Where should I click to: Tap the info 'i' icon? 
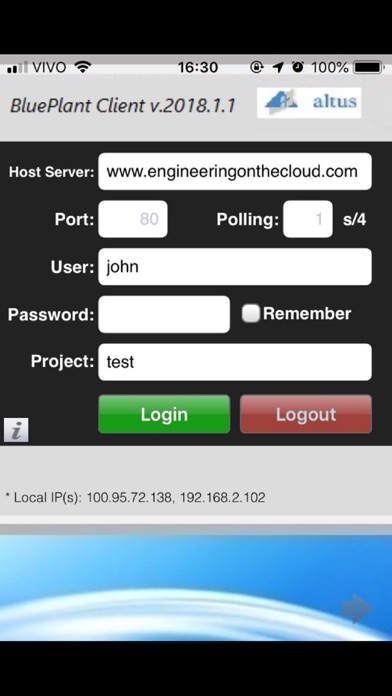click(x=16, y=430)
